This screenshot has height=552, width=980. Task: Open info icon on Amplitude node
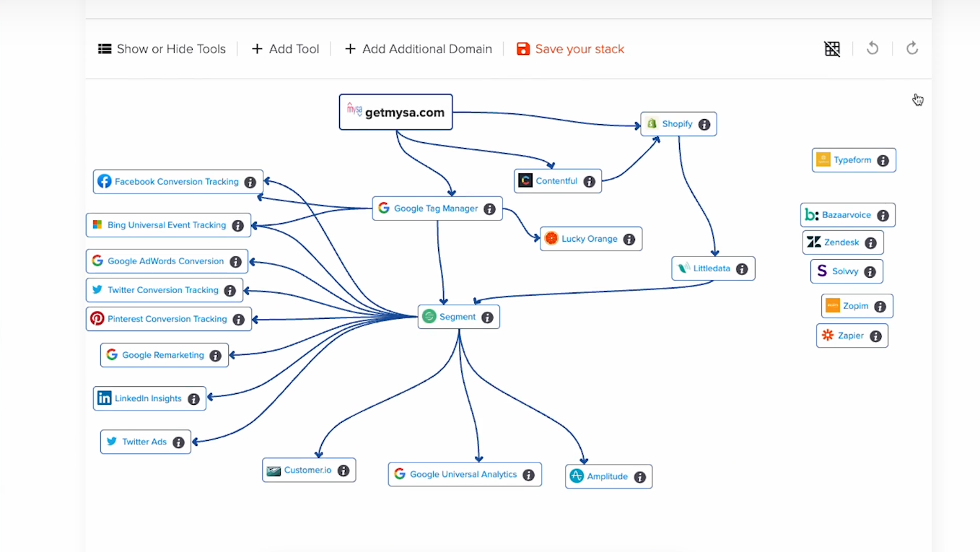640,477
